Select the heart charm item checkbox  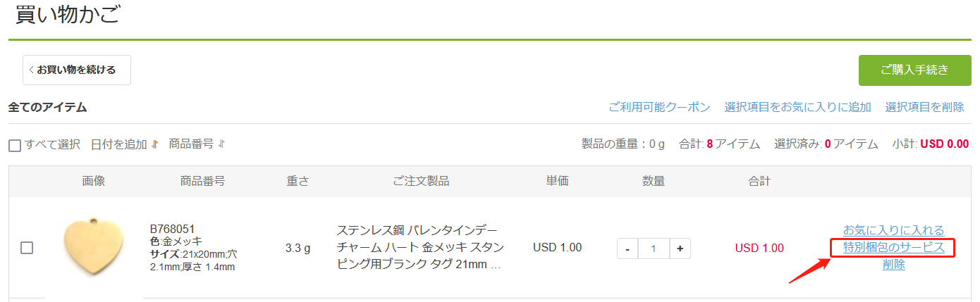[27, 248]
